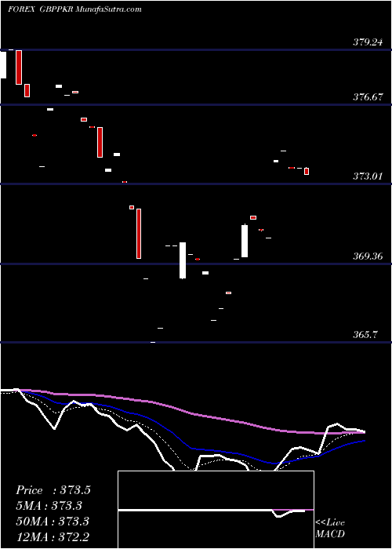Click the '12MA : 372.2' readout
The height and width of the screenshot is (549, 392).
(53, 536)
